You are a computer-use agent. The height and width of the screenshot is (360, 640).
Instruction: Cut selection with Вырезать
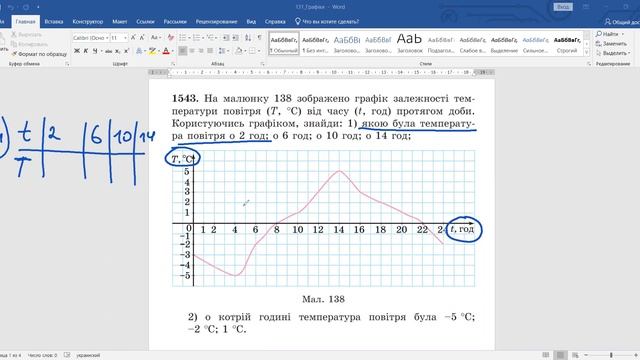pos(27,35)
